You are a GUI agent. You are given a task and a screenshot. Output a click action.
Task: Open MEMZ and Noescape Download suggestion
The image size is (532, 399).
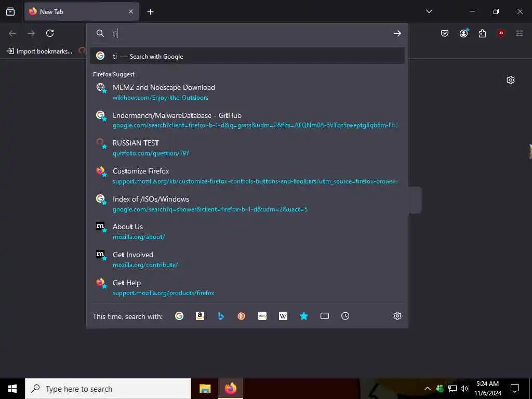[x=247, y=92]
